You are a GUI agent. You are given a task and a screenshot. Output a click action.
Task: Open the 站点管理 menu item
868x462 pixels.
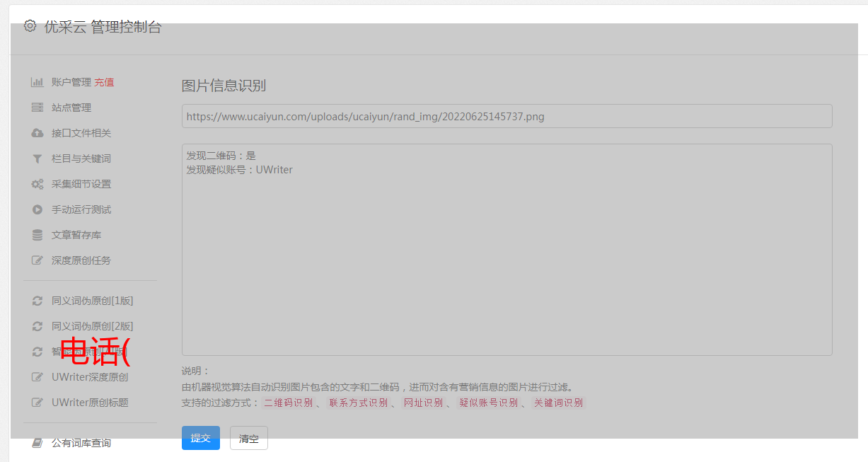(71, 108)
